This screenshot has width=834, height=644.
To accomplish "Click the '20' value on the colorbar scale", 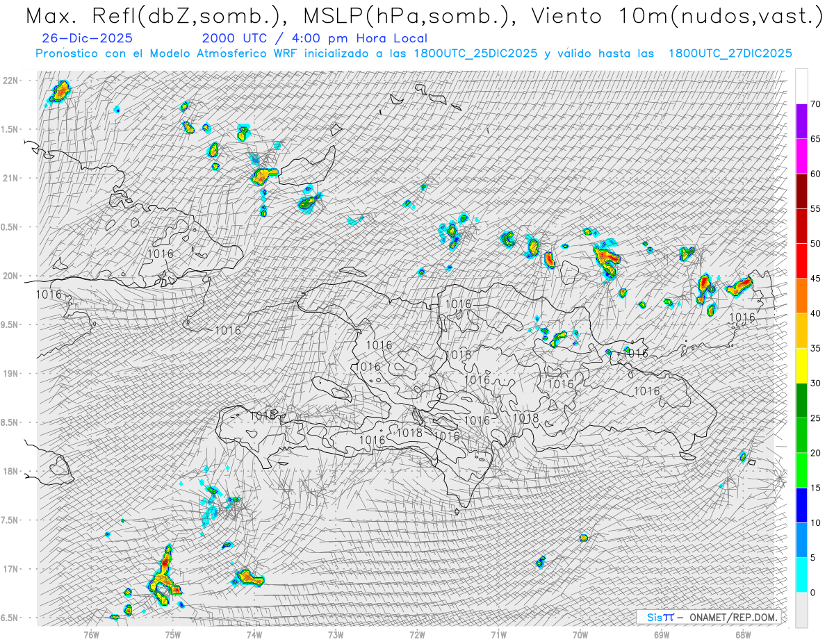I will (816, 453).
